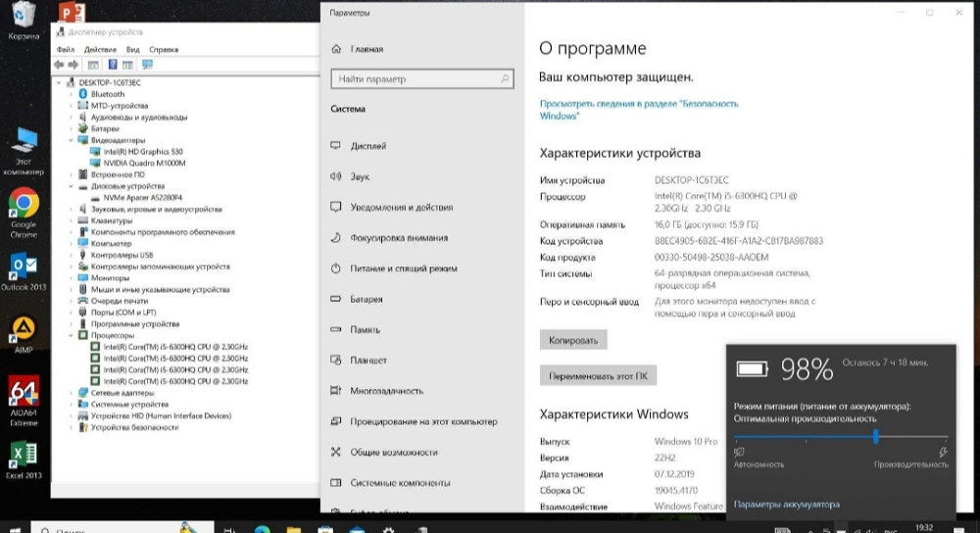Open the Действие menu in Device Manager
Screen dimensions: 980x533
click(100, 49)
